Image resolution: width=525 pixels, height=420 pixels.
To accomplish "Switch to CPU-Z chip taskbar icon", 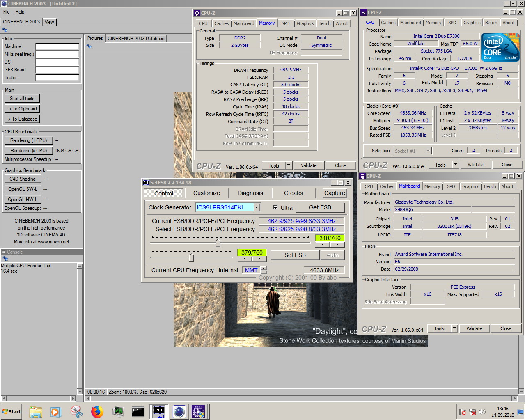I will click(199, 412).
